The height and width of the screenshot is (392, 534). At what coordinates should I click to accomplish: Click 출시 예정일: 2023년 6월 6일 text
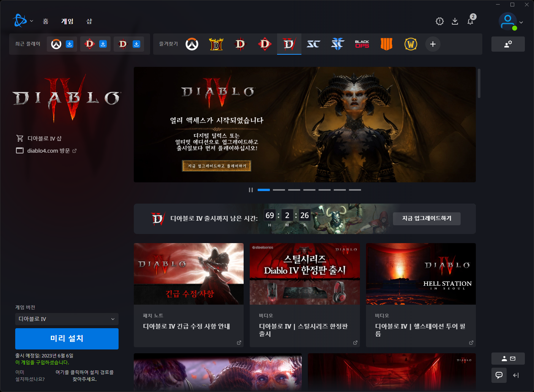[x=44, y=356]
